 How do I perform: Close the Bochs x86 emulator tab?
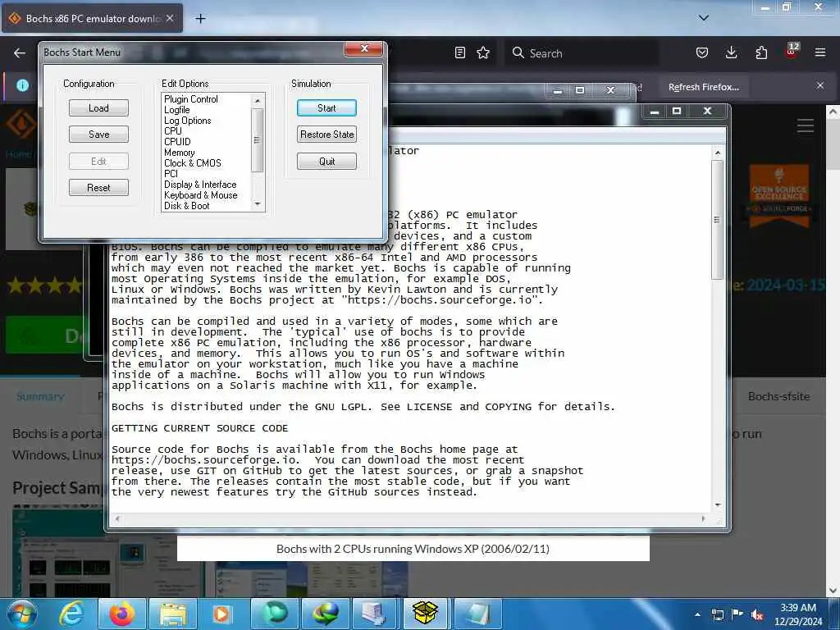point(170,18)
